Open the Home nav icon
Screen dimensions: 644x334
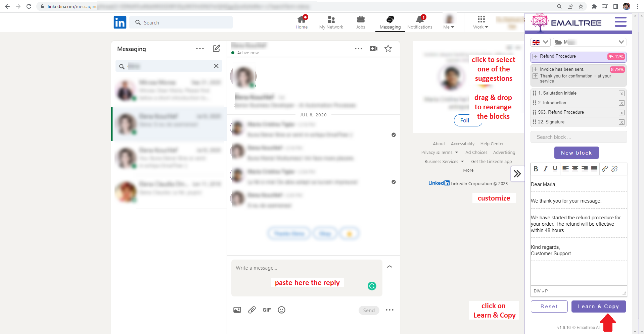point(302,22)
